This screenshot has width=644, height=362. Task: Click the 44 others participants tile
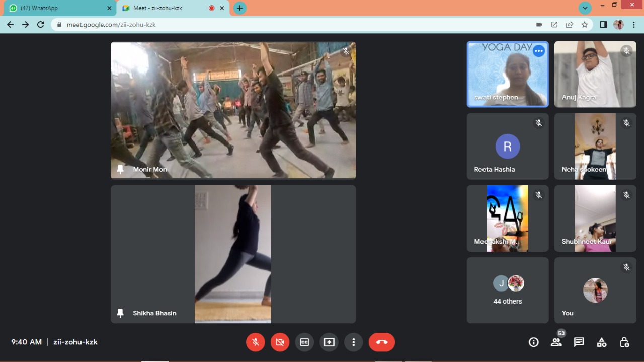(507, 291)
